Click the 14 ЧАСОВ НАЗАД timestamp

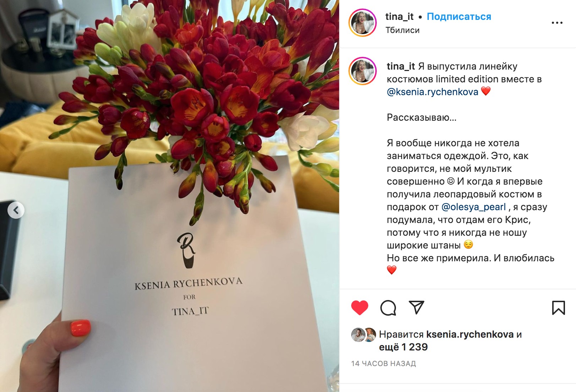coord(384,364)
